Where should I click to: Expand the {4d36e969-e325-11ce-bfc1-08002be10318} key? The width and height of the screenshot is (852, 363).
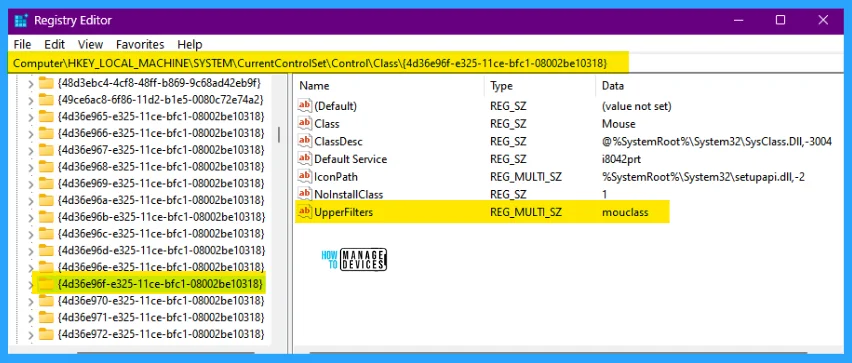(x=30, y=184)
